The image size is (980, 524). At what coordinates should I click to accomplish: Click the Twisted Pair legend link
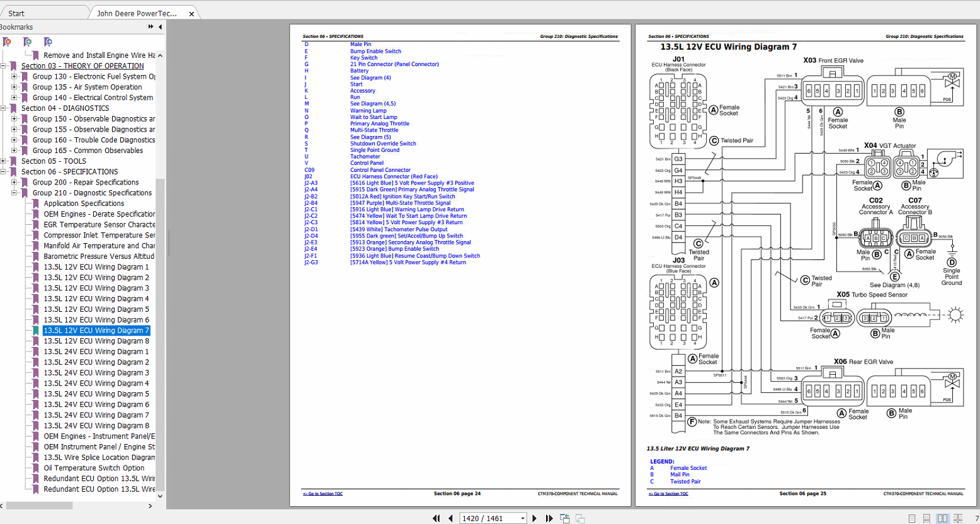[x=685, y=482]
